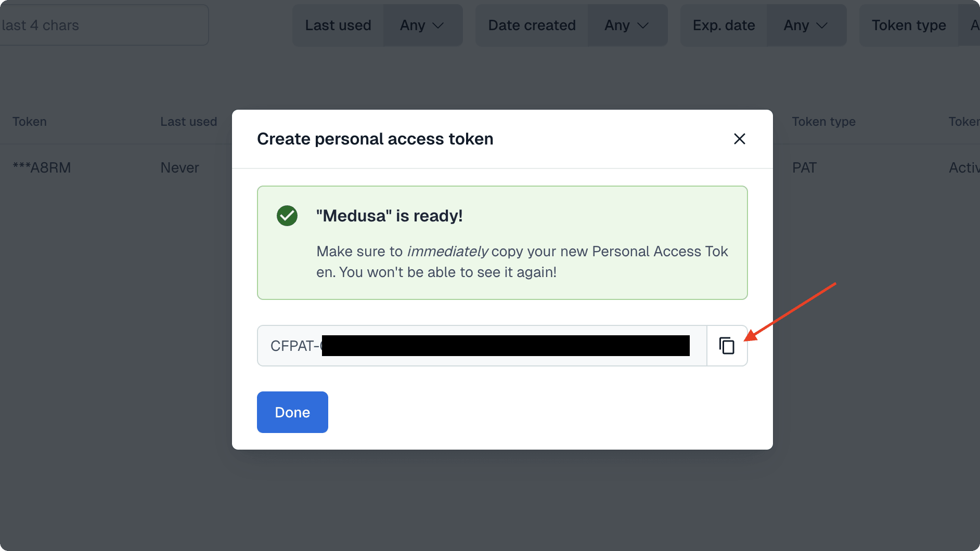The width and height of the screenshot is (980, 551).
Task: Open the Last used Any dropdown
Action: pyautogui.click(x=422, y=24)
